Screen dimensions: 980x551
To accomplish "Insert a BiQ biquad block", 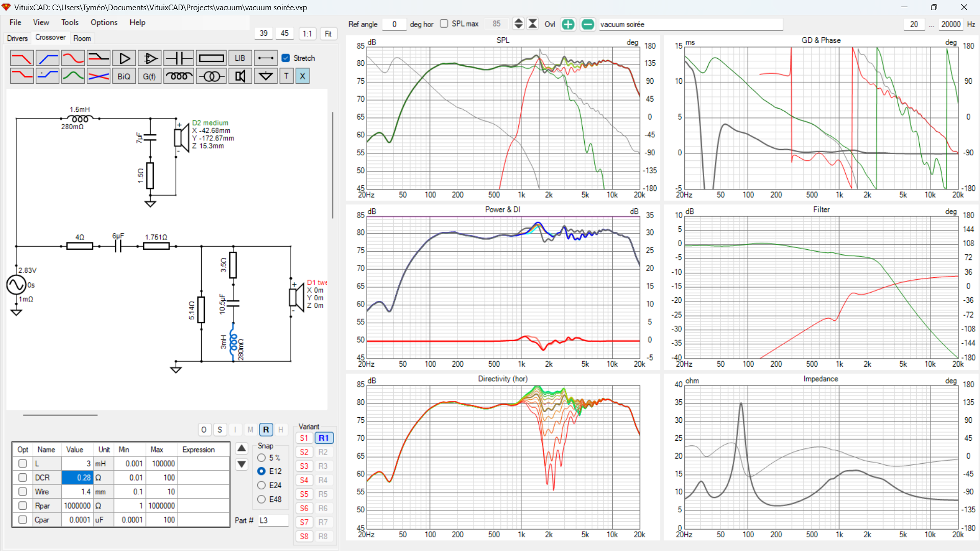I will (x=124, y=76).
